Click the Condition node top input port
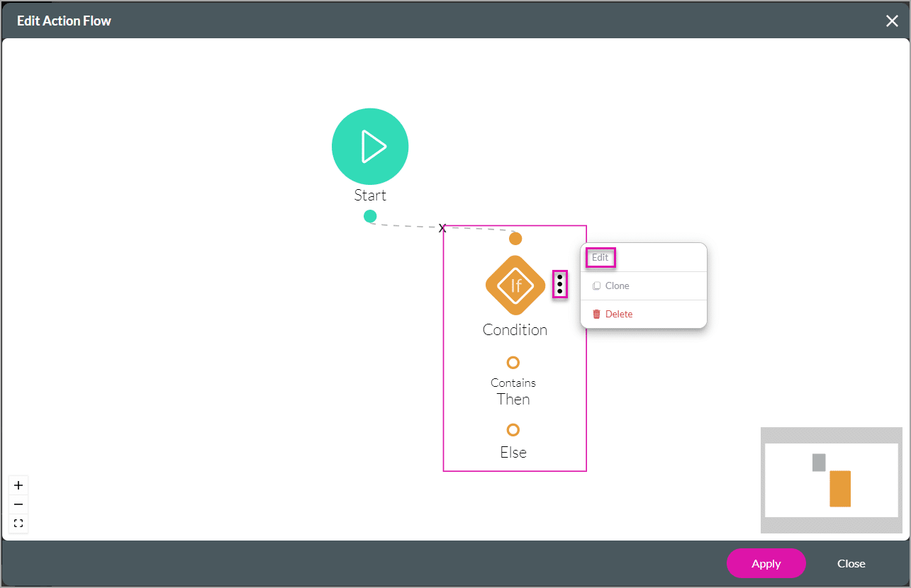 click(x=515, y=238)
